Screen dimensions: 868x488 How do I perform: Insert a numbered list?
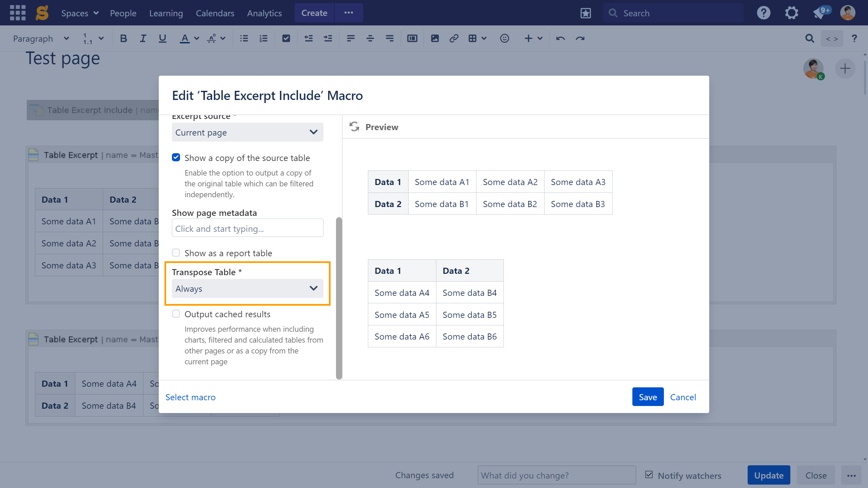[263, 38]
